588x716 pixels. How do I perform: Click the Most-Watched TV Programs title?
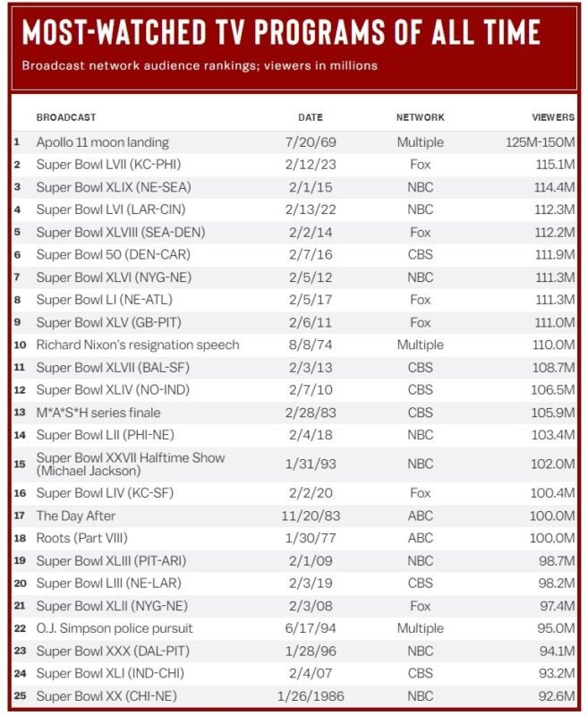[281, 33]
